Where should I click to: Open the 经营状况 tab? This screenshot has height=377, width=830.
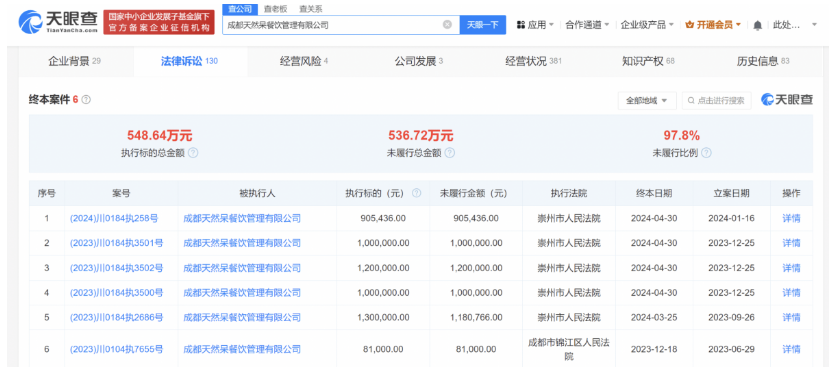[534, 61]
